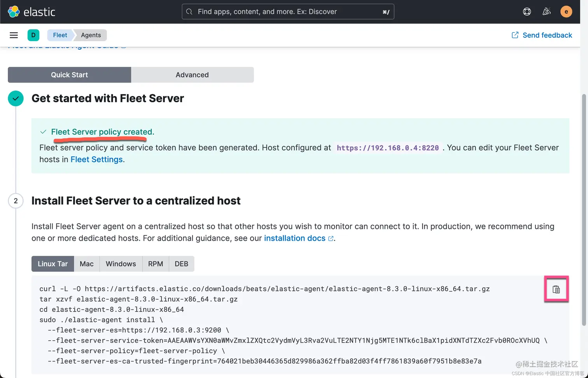588x378 pixels.
Task: Switch to the Advanced tab
Action: click(192, 75)
